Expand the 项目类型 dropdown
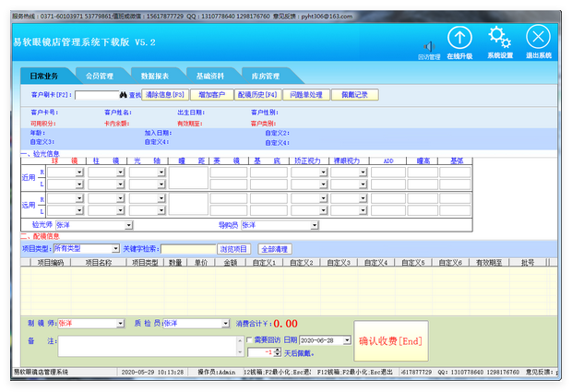 point(115,249)
